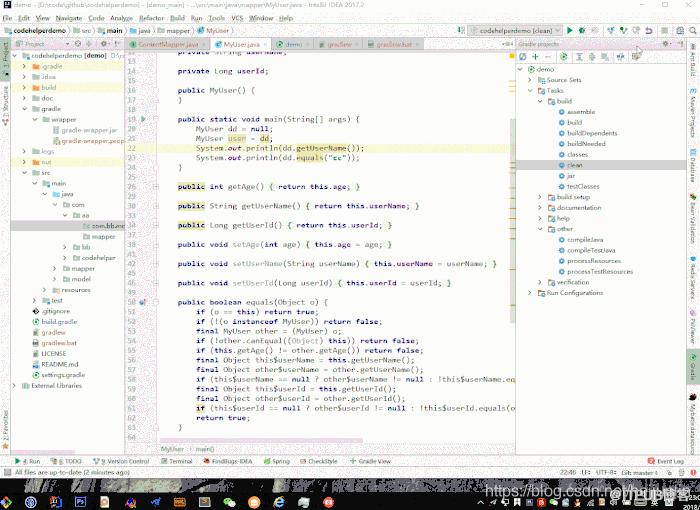Open the CheckStyle tool window
The height and width of the screenshot is (510, 700).
(318, 461)
